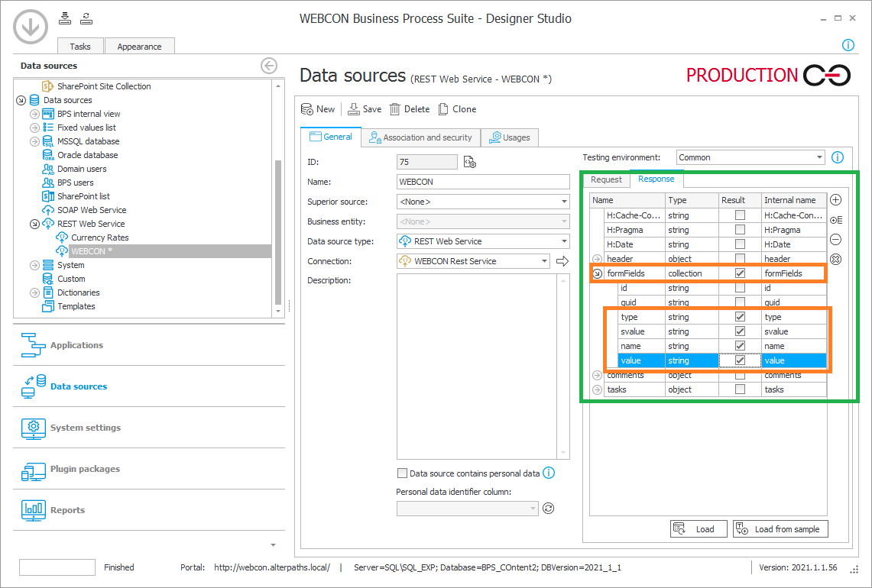Screen dimensions: 872x588
Task: Toggle Result checkbox for H:Date row
Action: tap(740, 244)
